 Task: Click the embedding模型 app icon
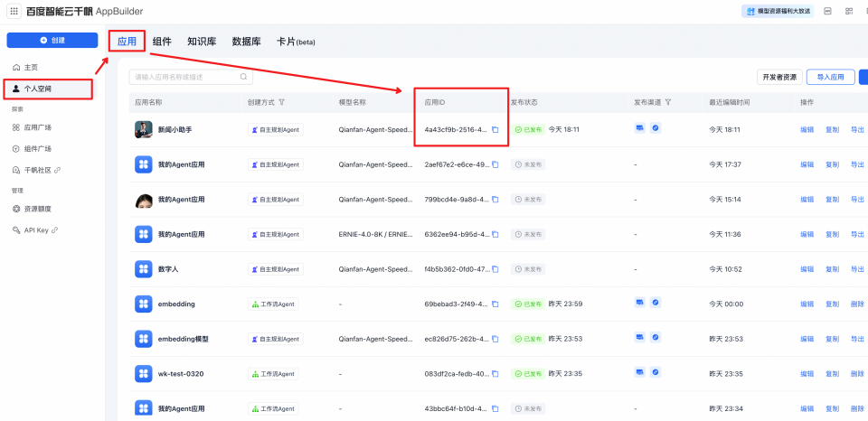(144, 339)
